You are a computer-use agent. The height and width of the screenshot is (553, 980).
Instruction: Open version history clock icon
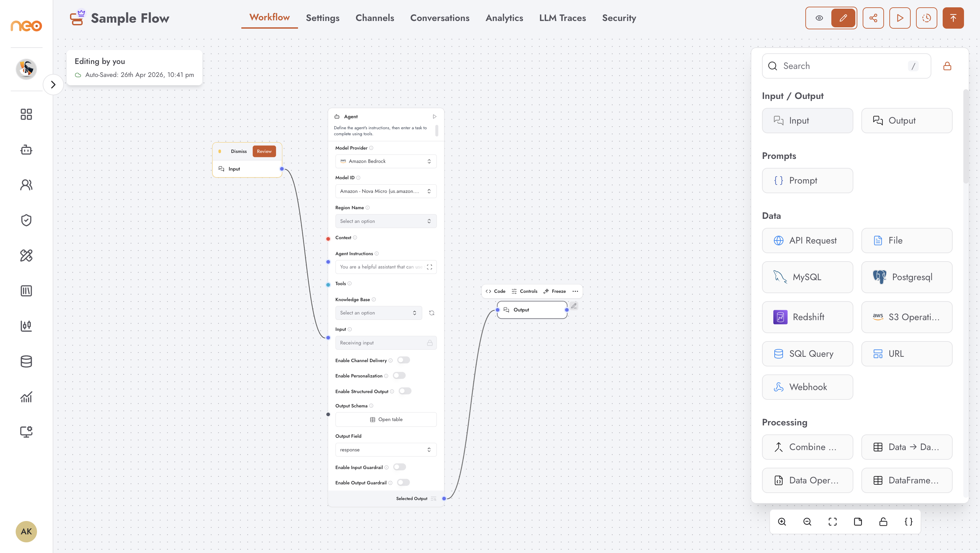click(926, 18)
